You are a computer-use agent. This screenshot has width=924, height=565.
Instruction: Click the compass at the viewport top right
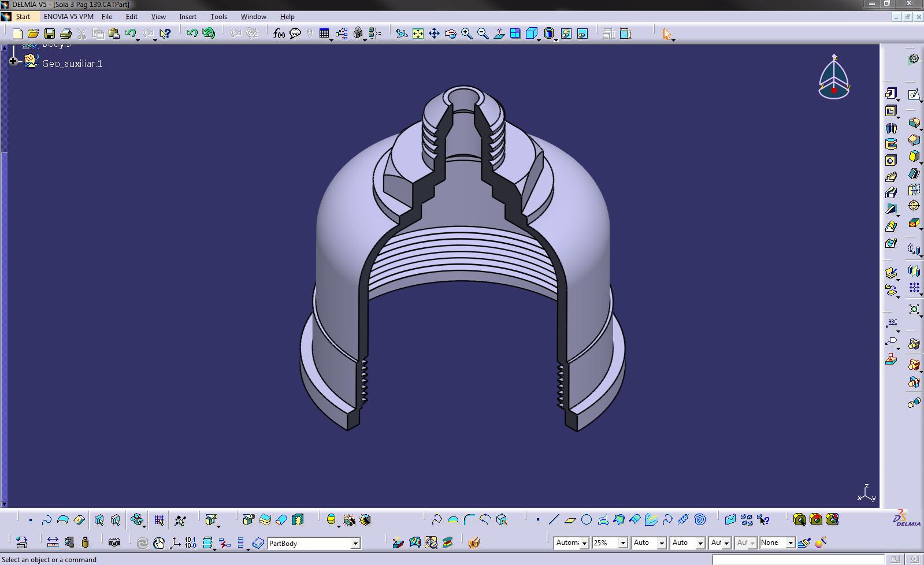point(834,77)
